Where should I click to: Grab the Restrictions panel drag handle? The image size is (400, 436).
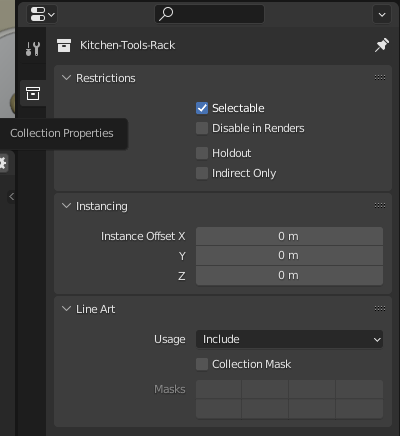(380, 78)
